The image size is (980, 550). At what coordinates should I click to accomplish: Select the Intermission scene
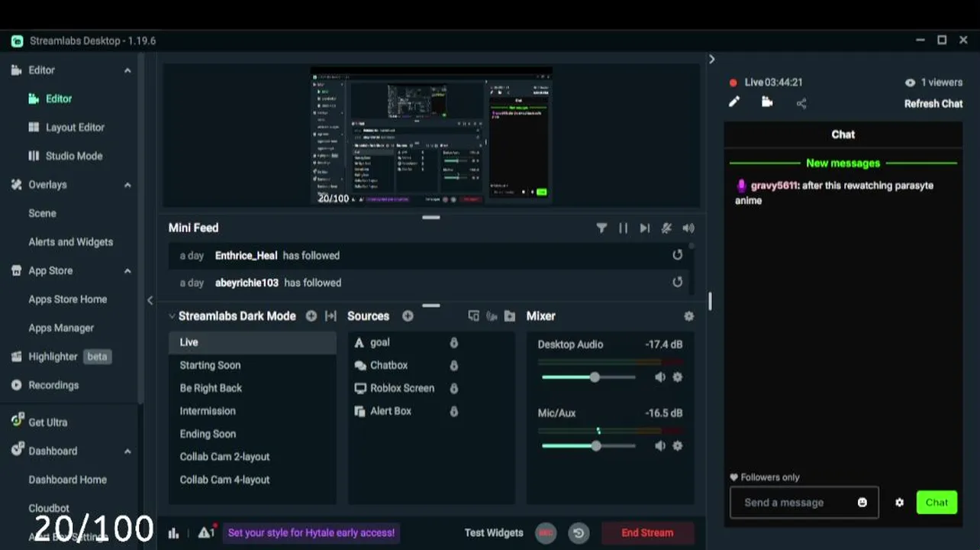click(x=252, y=411)
